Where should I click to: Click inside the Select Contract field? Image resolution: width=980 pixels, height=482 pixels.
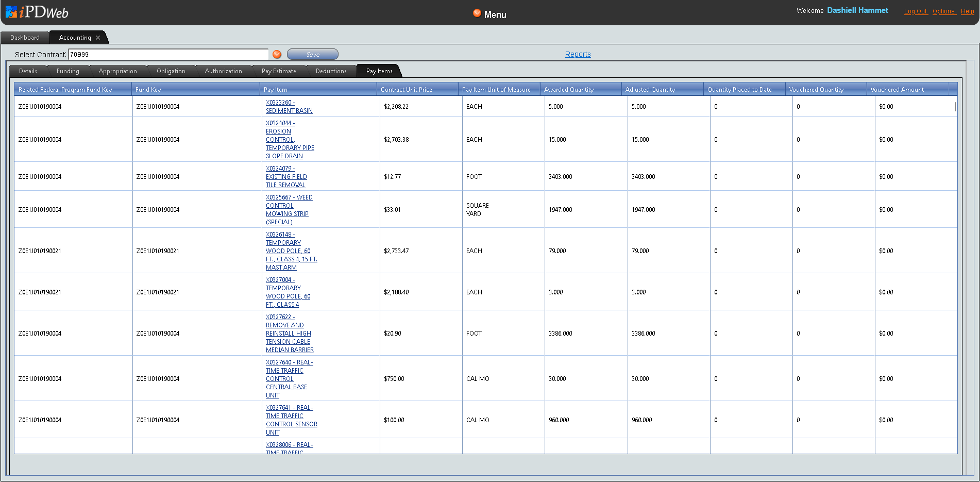click(x=168, y=54)
